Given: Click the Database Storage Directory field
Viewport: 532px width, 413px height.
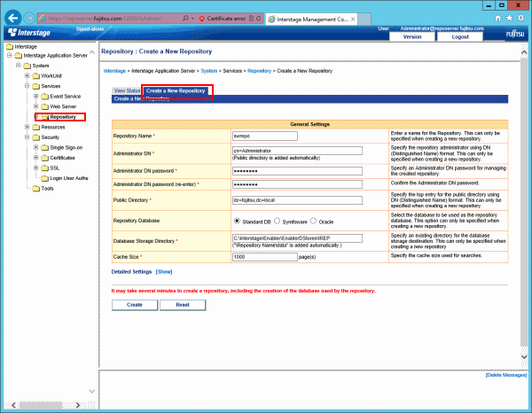Looking at the screenshot, I should 297,238.
